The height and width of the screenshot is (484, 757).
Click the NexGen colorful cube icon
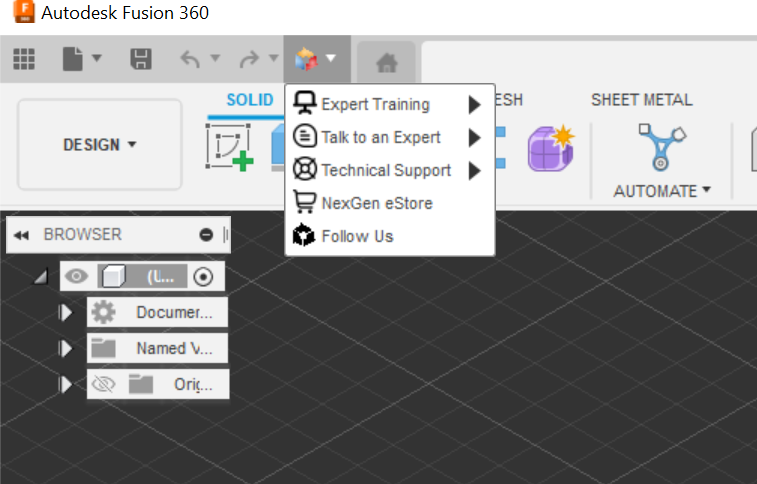click(306, 59)
